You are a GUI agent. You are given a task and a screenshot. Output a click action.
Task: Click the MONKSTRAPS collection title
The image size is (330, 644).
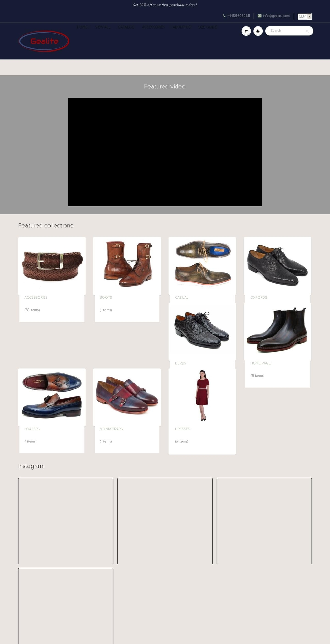(x=111, y=429)
